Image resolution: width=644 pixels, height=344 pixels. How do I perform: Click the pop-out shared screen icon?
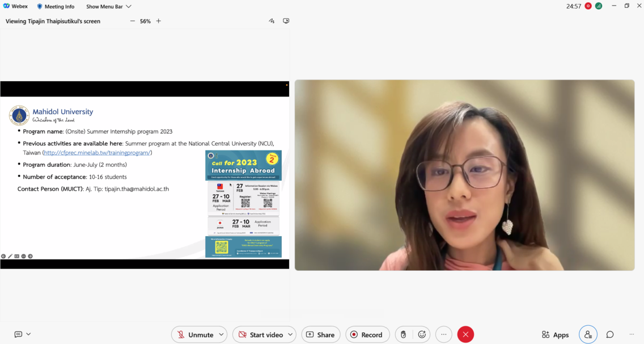tap(286, 21)
